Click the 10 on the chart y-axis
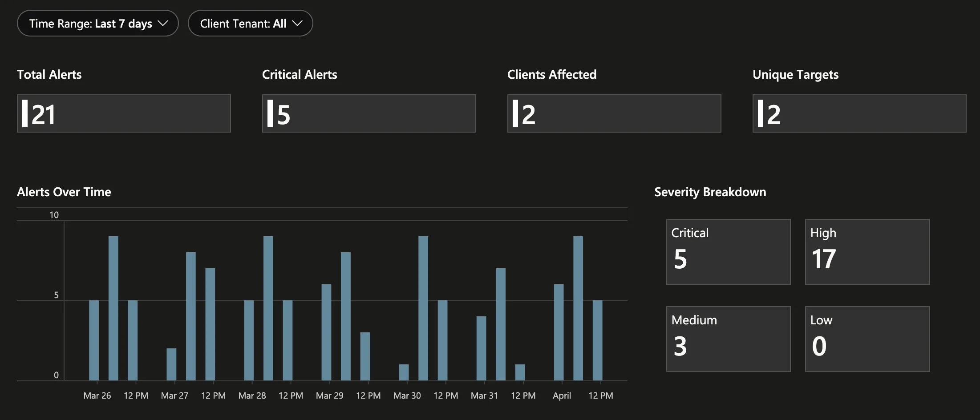 (x=54, y=214)
